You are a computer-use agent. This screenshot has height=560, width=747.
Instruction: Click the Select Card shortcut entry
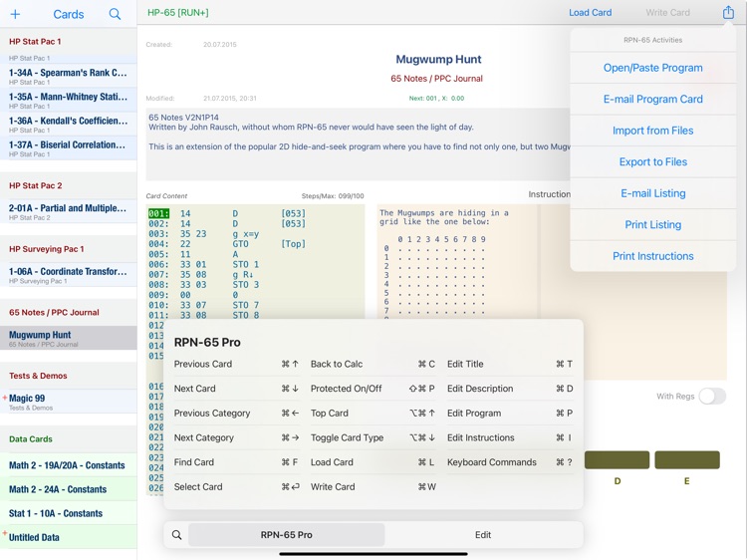click(x=236, y=486)
